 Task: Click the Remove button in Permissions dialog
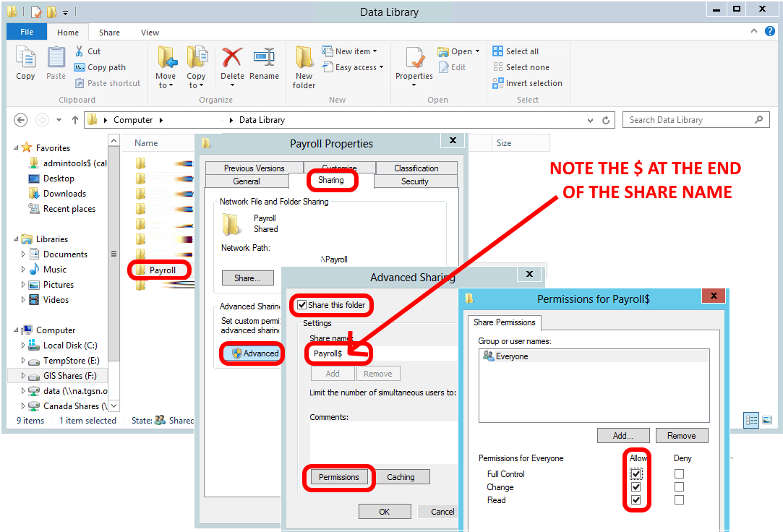(681, 436)
